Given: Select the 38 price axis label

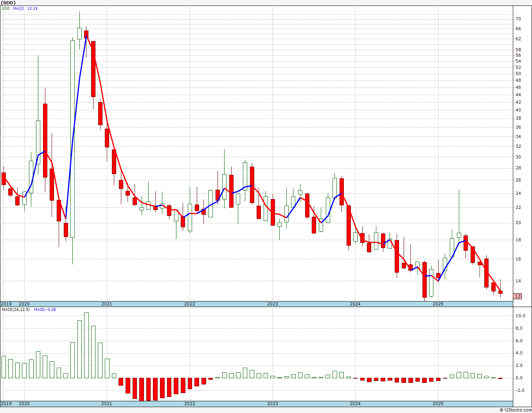Looking at the screenshot, I should click(518, 118).
